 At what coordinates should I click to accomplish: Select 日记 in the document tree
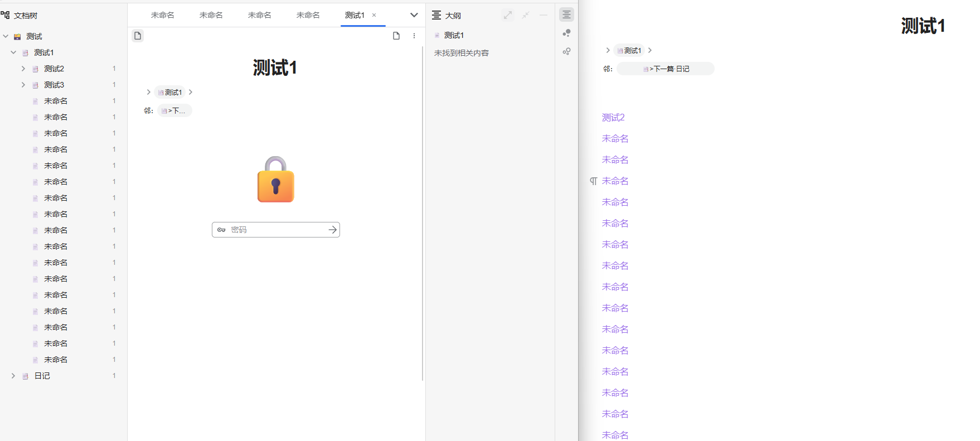pyautogui.click(x=42, y=376)
